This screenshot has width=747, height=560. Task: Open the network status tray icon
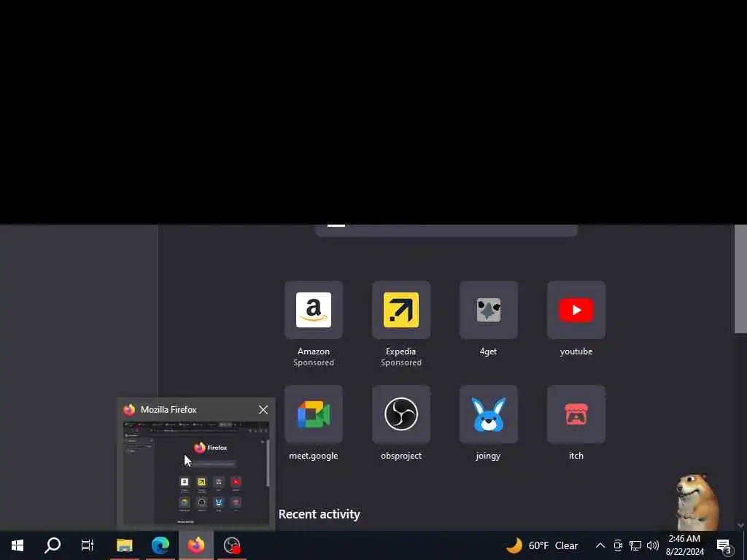[x=635, y=545]
